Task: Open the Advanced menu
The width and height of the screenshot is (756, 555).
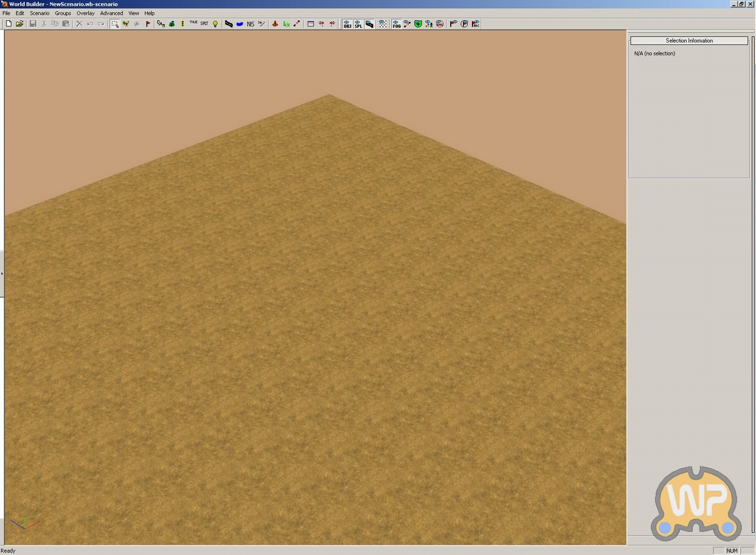Action: 111,13
